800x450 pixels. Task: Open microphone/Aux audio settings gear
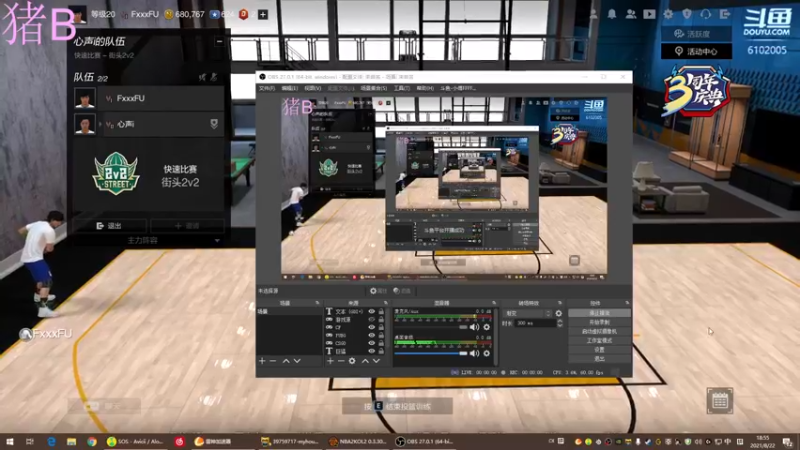point(487,327)
